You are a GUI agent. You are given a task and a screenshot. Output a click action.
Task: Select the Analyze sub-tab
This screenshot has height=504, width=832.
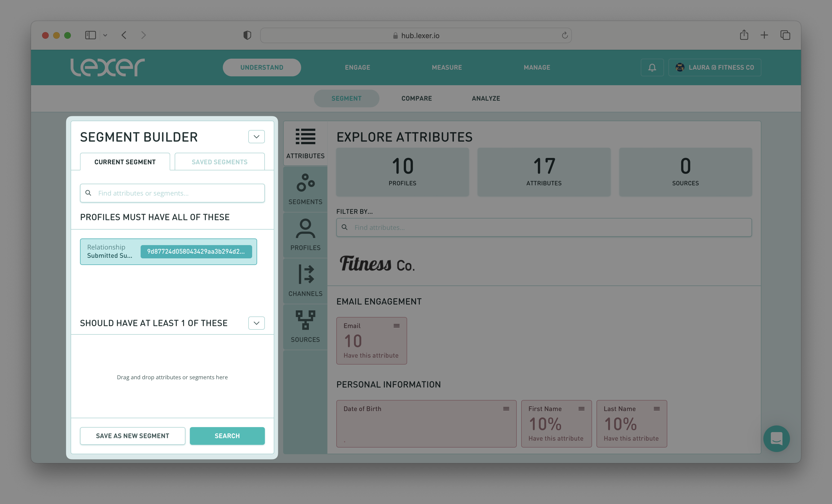tap(485, 98)
